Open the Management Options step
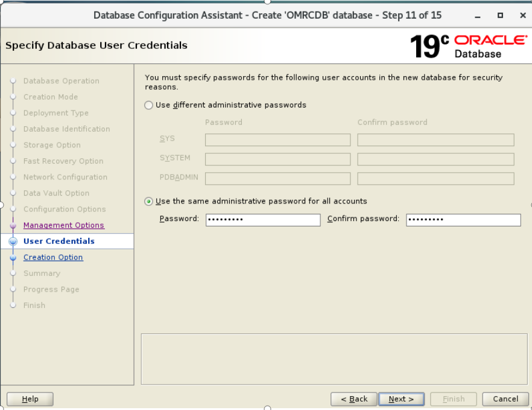 click(63, 225)
